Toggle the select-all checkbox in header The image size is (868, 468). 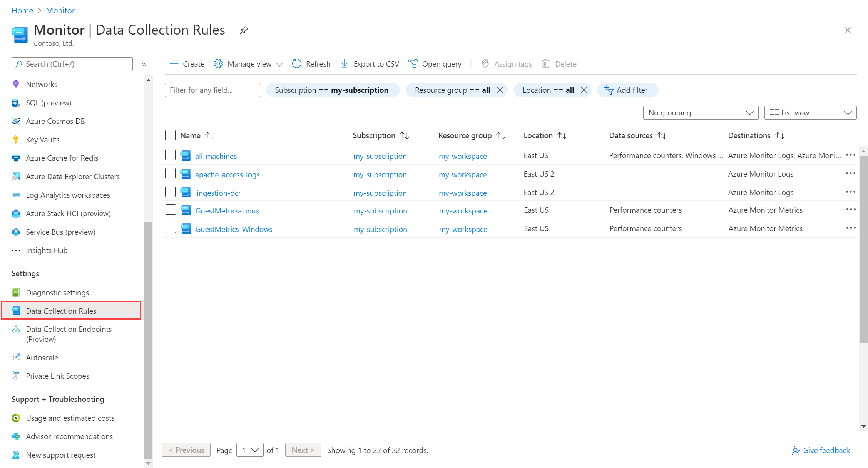point(170,135)
